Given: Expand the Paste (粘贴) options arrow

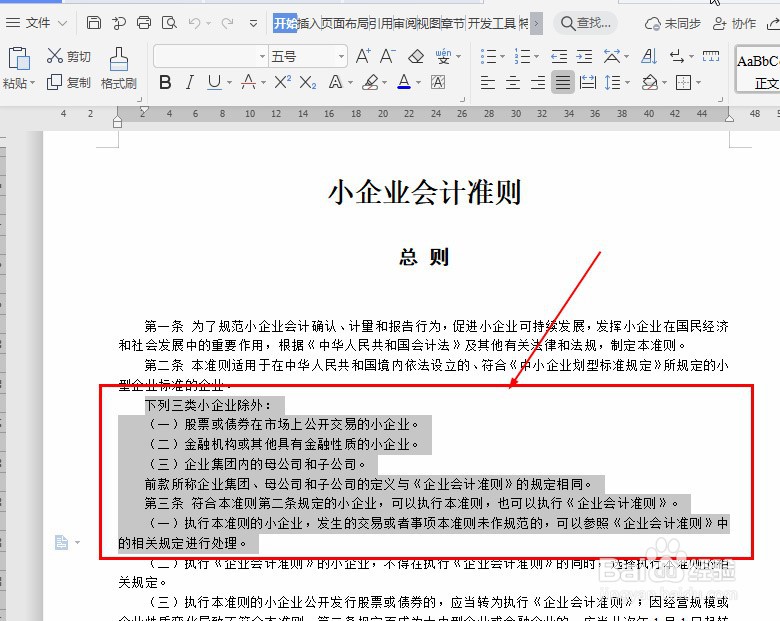Looking at the screenshot, I should 32,83.
